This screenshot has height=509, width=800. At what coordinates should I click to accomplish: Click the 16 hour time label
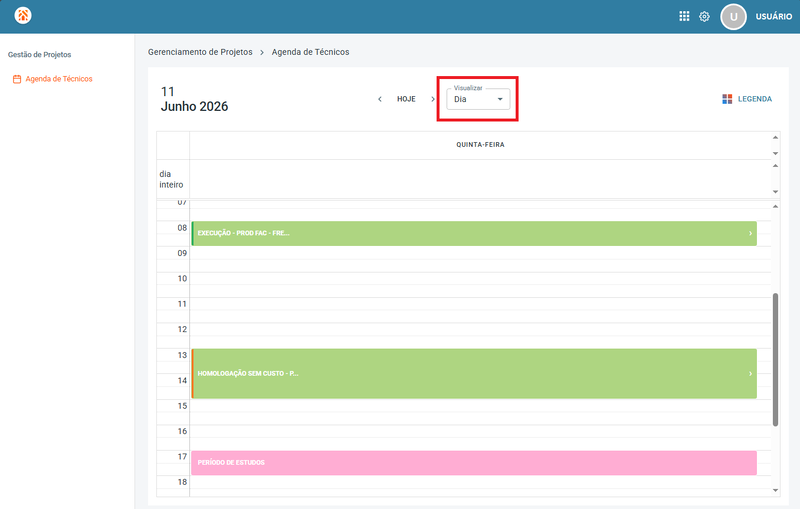pyautogui.click(x=182, y=431)
